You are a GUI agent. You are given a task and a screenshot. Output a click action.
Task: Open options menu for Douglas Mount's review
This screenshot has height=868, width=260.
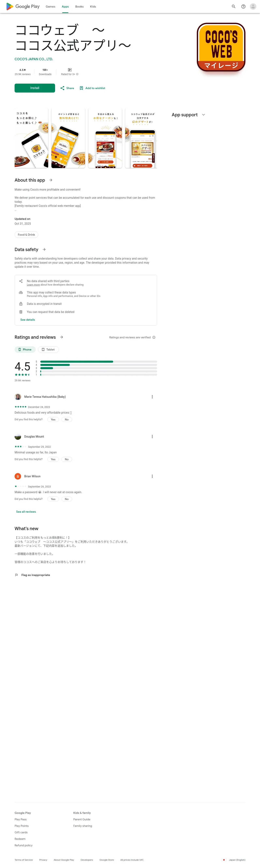152,436
